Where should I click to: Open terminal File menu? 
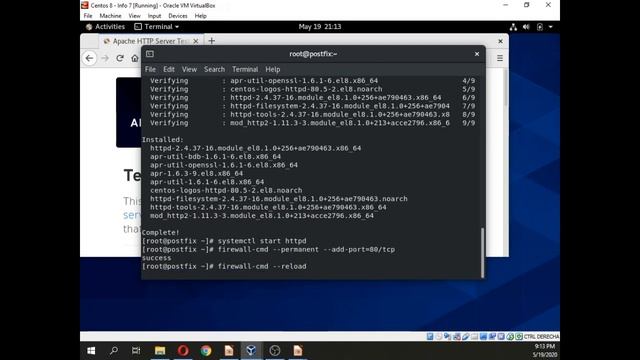click(150, 69)
